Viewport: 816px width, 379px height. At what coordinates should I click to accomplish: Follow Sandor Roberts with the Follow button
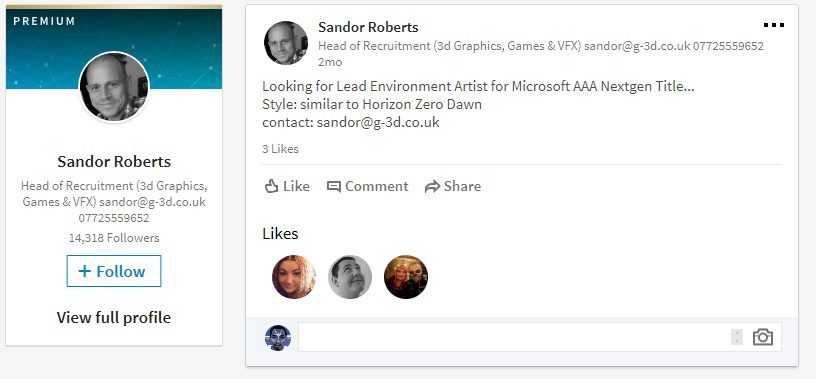point(114,271)
